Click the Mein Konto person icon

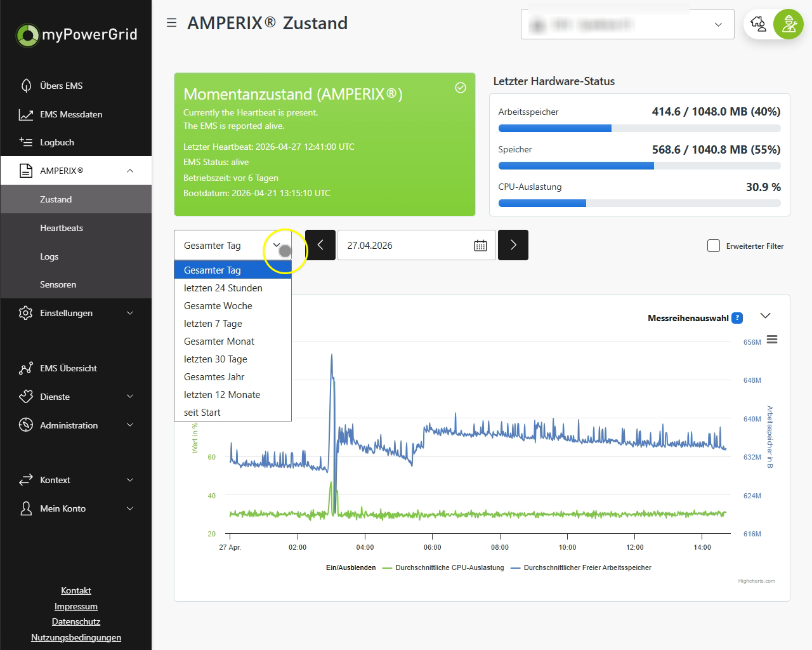tap(26, 508)
